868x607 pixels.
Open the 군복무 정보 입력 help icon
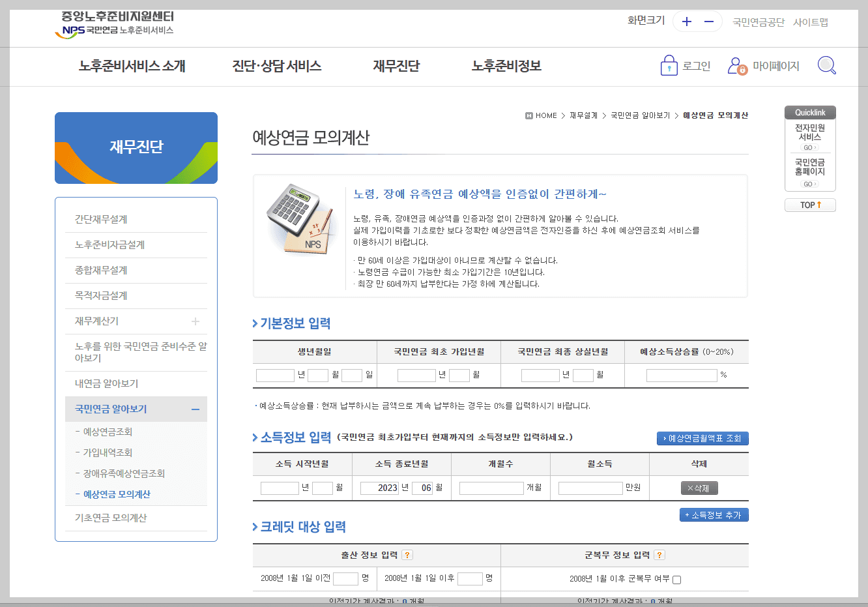659,554
